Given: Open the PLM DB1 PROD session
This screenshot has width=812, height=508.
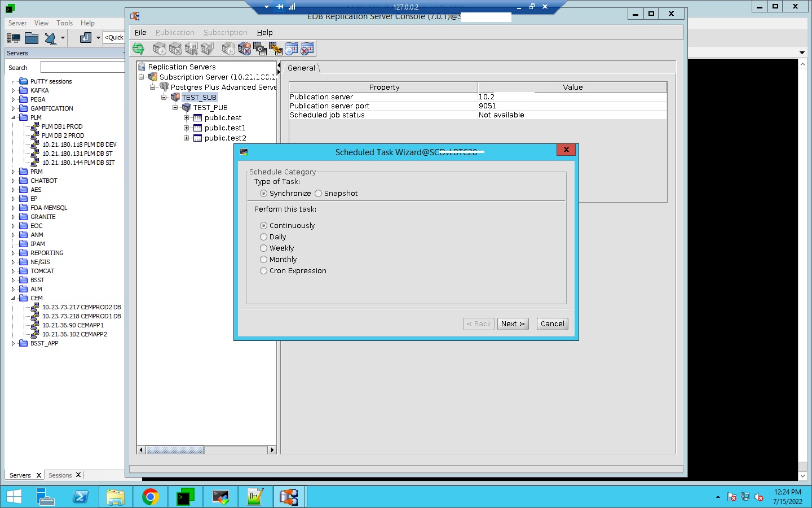Looking at the screenshot, I should [x=62, y=126].
